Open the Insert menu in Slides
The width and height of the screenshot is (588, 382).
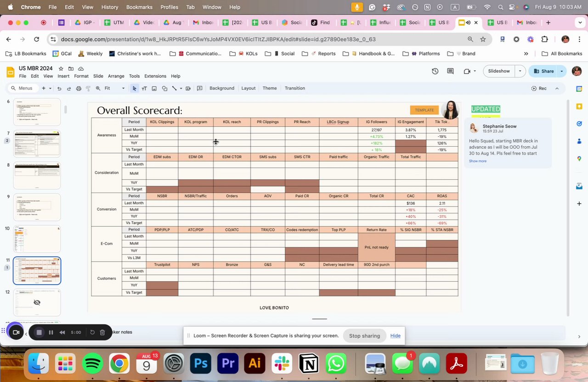(x=63, y=76)
